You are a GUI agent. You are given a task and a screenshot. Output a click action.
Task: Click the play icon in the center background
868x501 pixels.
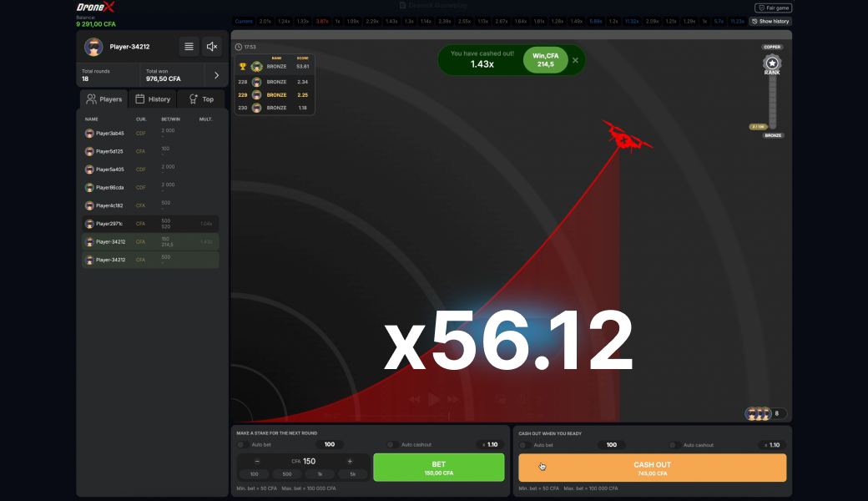point(434,399)
